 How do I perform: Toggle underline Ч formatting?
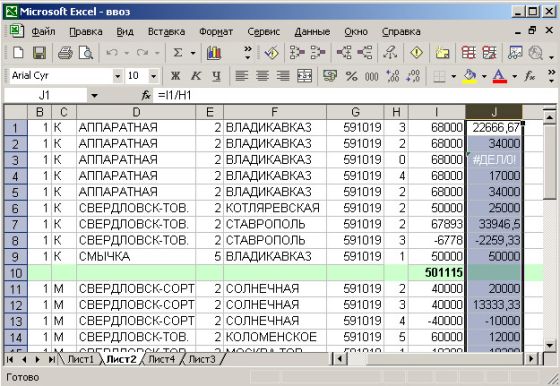(216, 76)
